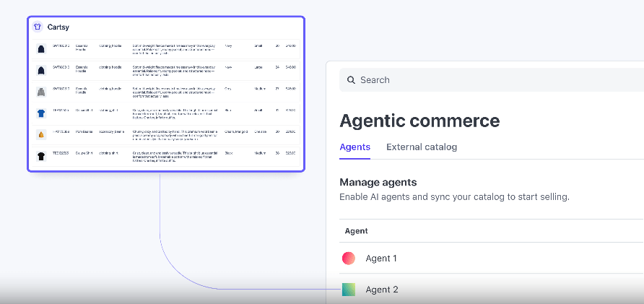Click the Agent column header
The height and width of the screenshot is (304, 644).
tap(357, 231)
